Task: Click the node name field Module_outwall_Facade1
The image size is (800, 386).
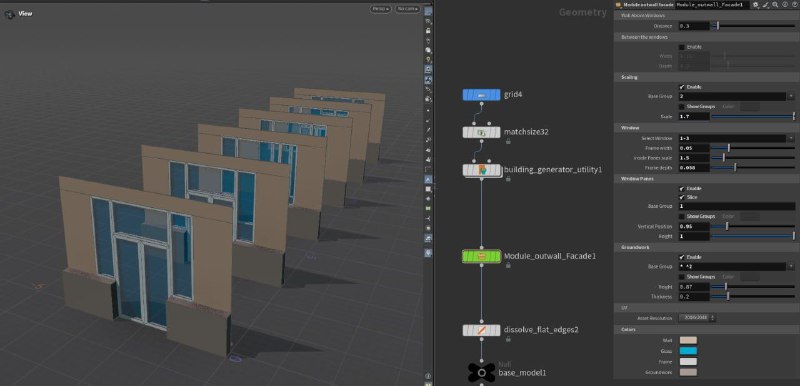Action: [x=712, y=4]
